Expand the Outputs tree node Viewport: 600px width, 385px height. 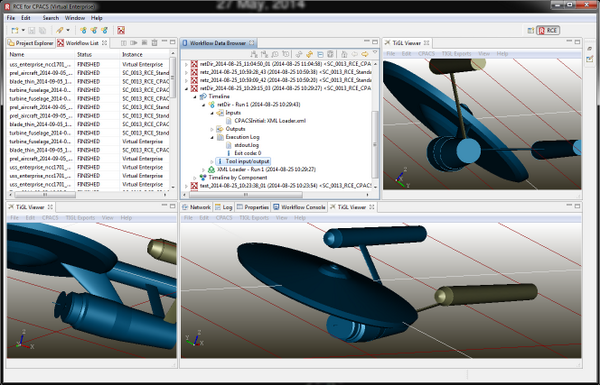pyautogui.click(x=212, y=129)
